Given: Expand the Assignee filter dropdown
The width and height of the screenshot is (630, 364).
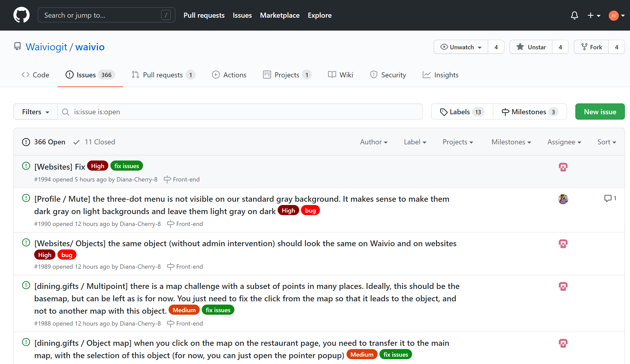Looking at the screenshot, I should point(564,142).
